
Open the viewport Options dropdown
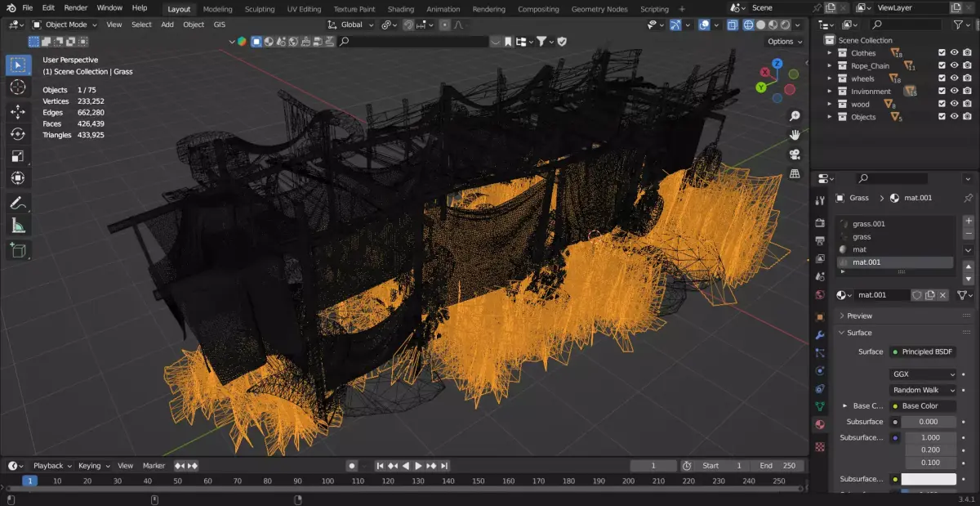[x=785, y=42]
